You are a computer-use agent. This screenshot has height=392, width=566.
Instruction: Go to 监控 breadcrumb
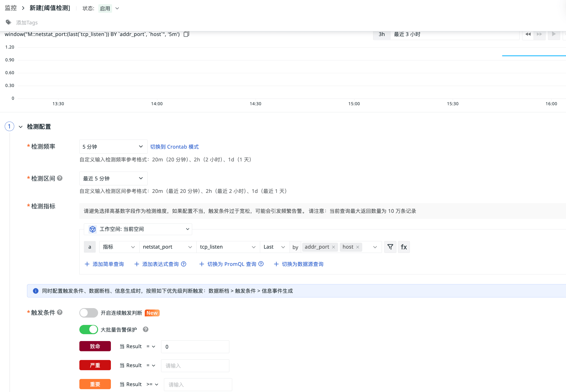coord(11,8)
